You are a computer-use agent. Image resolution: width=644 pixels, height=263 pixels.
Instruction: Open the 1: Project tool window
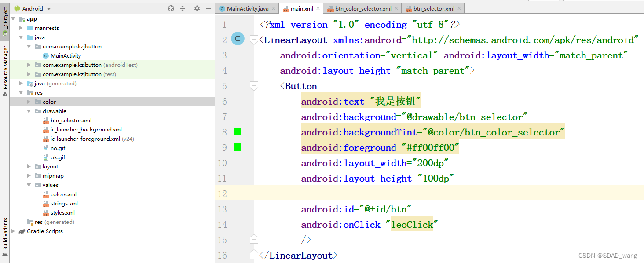[x=5, y=21]
